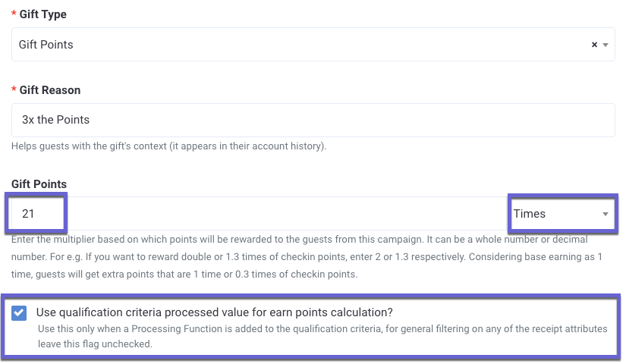
Task: Click the Gift Type dropdown arrow
Action: coord(606,45)
